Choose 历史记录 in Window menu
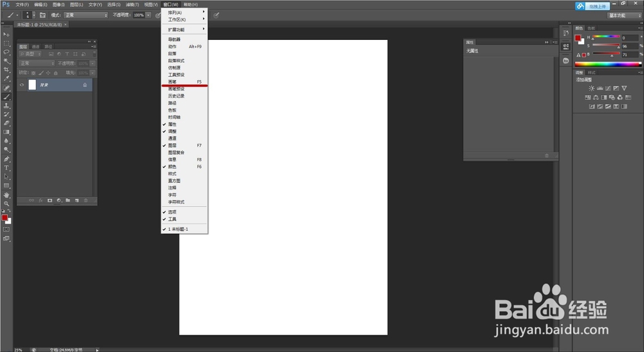The height and width of the screenshot is (352, 644). click(184, 96)
